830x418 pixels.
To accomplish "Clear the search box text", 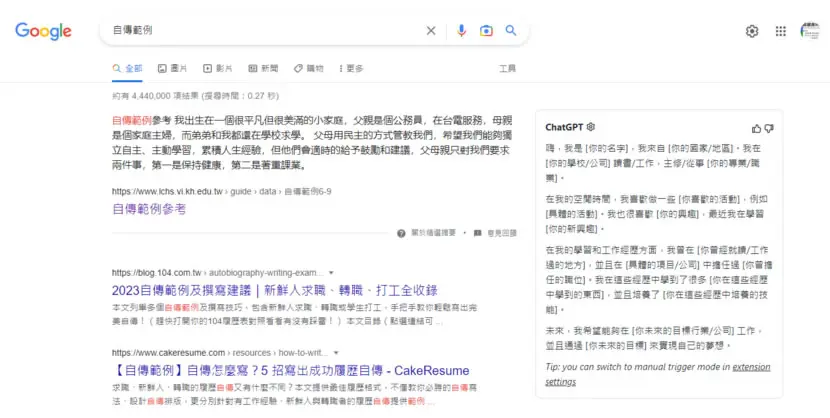I will pyautogui.click(x=431, y=31).
